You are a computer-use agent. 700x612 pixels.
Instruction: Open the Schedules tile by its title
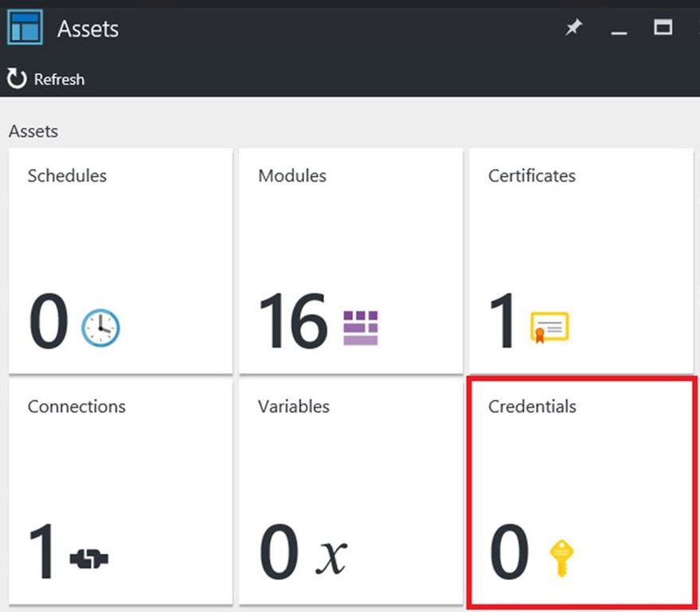click(67, 175)
